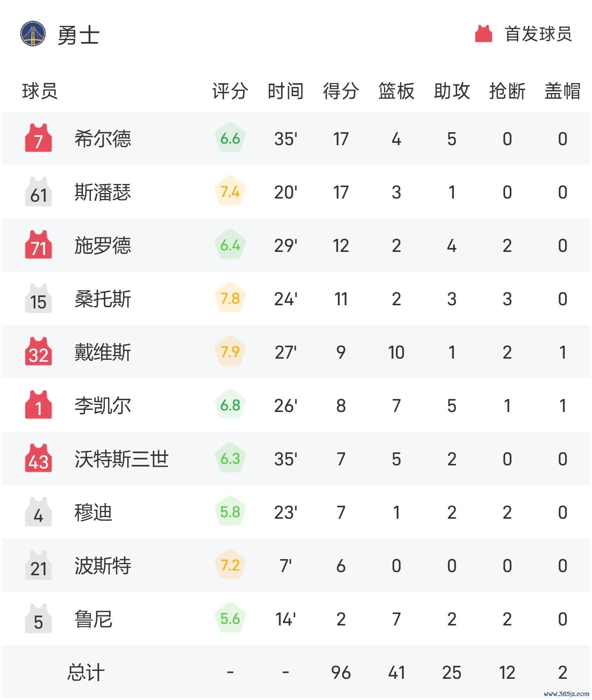Click the red number 32 jersey icon
Viewport: 592px width, 700px height.
pos(38,351)
